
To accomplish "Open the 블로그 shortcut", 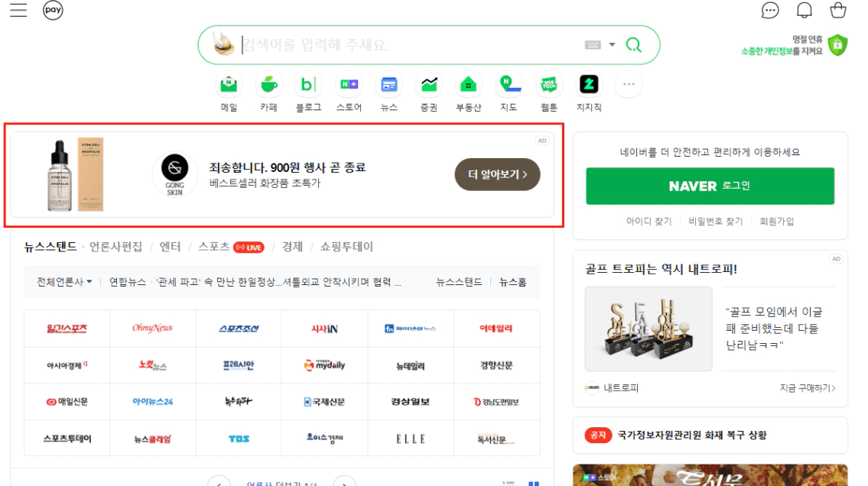I will 308,92.
